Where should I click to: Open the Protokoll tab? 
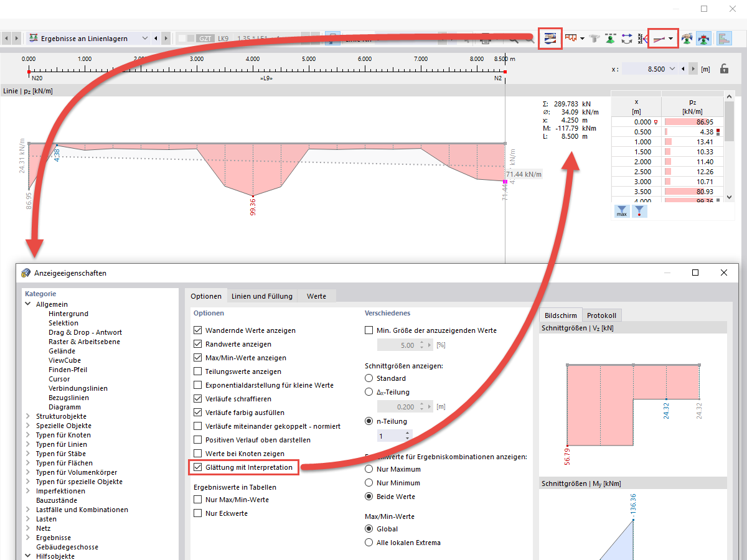[601, 315]
